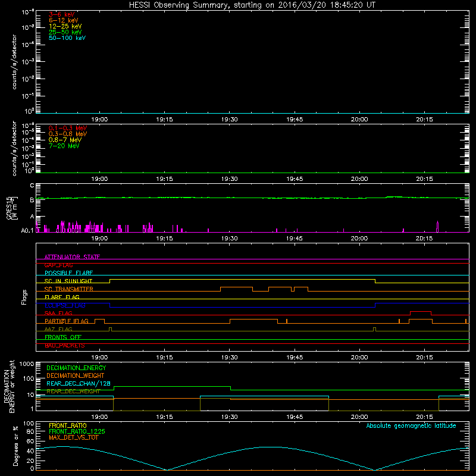
Task: Click the DECIMATION ENERGY or weight axis title
Action: (x=9, y=386)
